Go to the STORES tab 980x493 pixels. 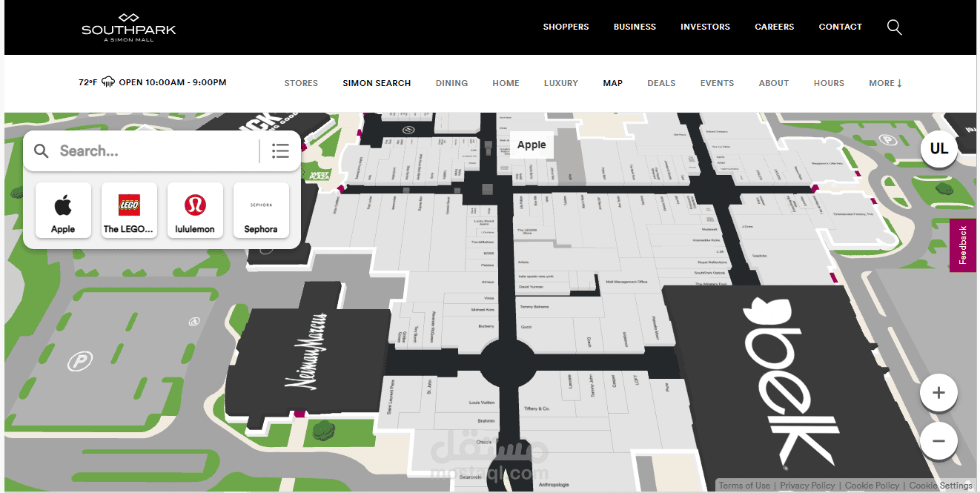click(301, 83)
